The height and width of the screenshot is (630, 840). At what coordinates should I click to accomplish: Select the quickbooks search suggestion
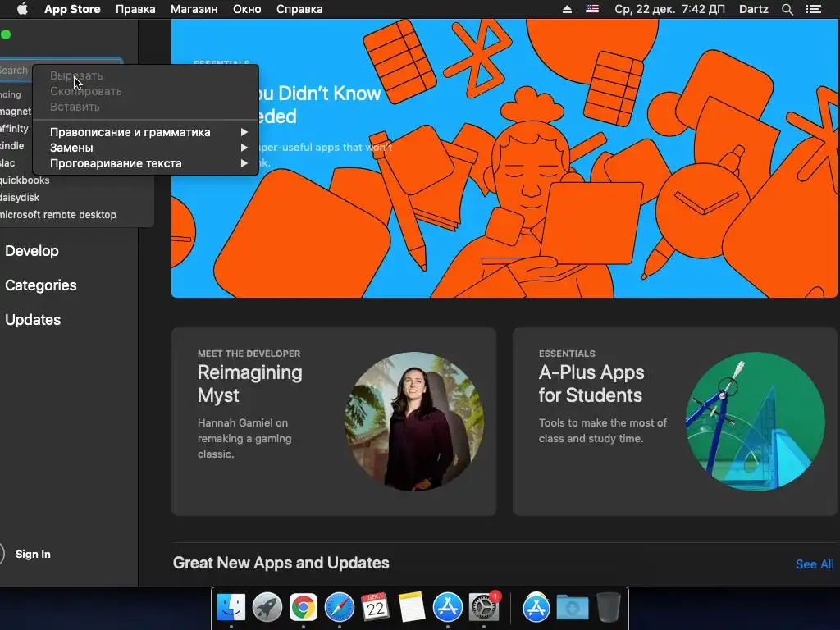tap(25, 180)
